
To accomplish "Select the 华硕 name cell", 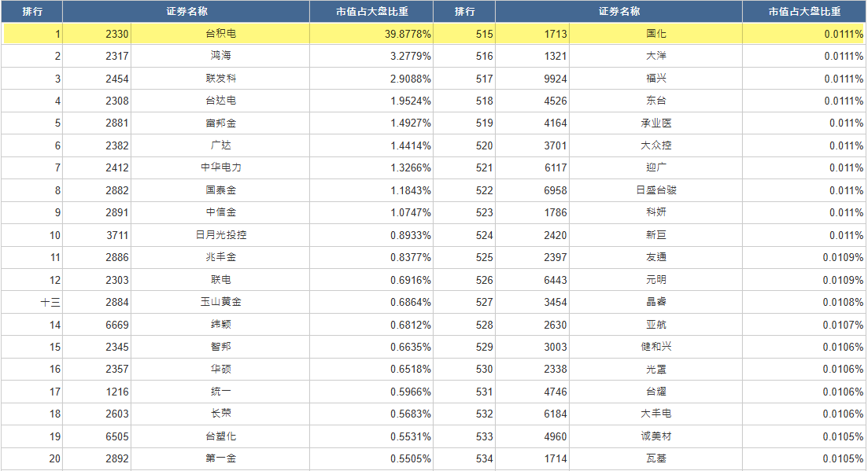I will tap(220, 369).
